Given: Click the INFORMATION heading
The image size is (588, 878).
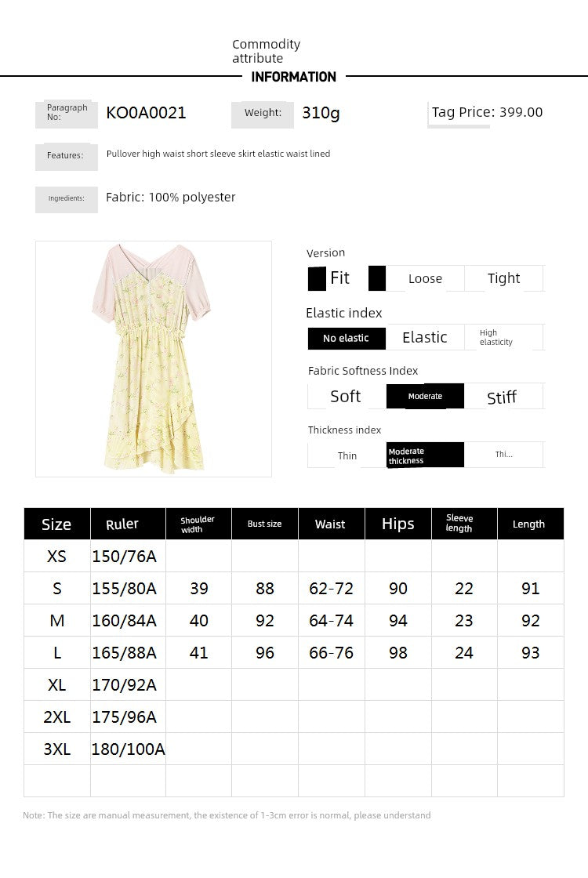Looking at the screenshot, I should click(x=293, y=77).
